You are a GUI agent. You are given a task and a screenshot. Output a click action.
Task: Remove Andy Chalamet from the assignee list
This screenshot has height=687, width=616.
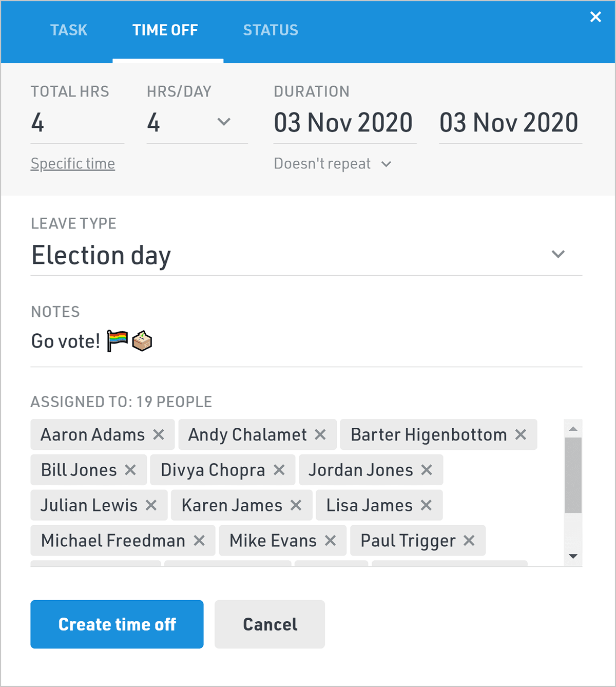(x=320, y=435)
